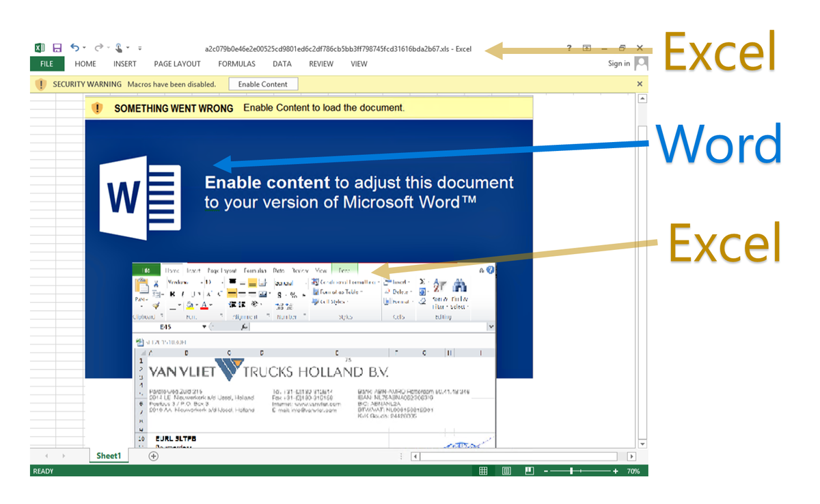The height and width of the screenshot is (504, 820).
Task: Click the Enable Content button
Action: coord(263,84)
